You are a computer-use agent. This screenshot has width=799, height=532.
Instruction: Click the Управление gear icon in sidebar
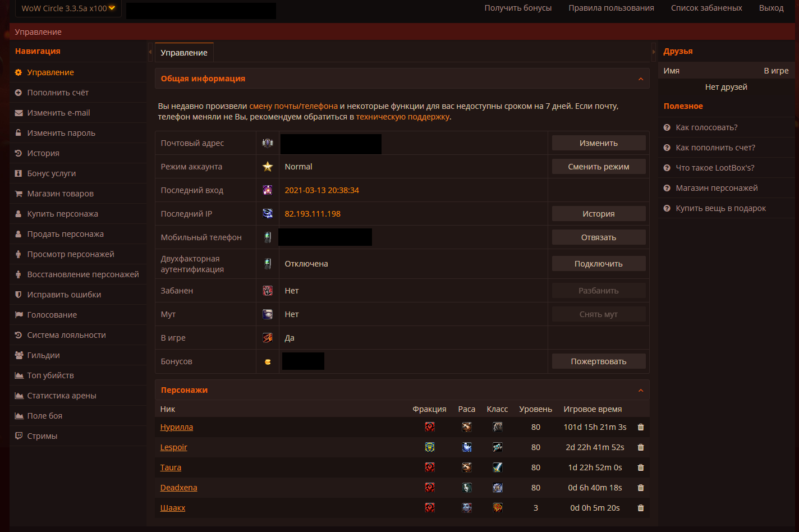tap(19, 72)
